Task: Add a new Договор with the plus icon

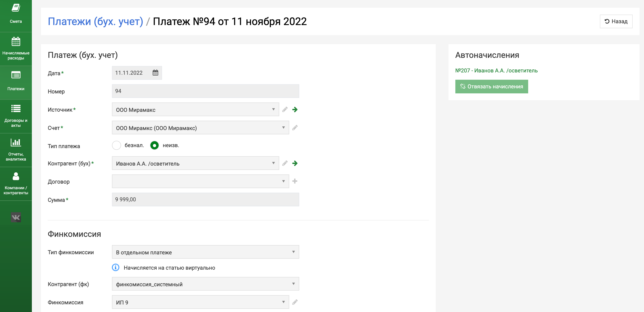Action: [295, 181]
